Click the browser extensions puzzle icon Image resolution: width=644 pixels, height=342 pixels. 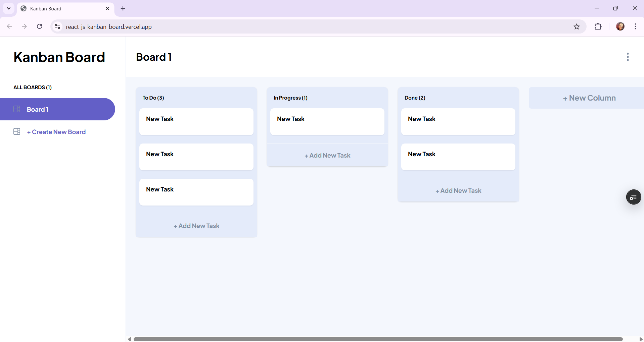point(599,26)
